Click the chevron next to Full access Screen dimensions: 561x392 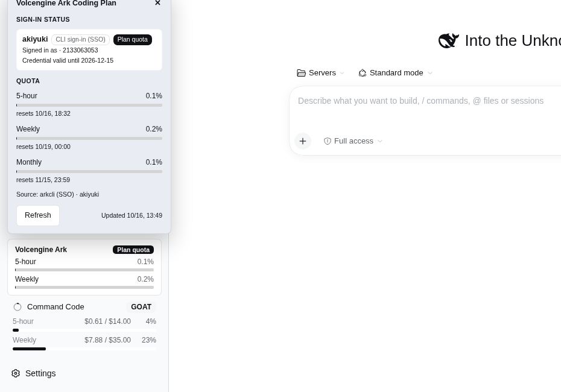(380, 141)
